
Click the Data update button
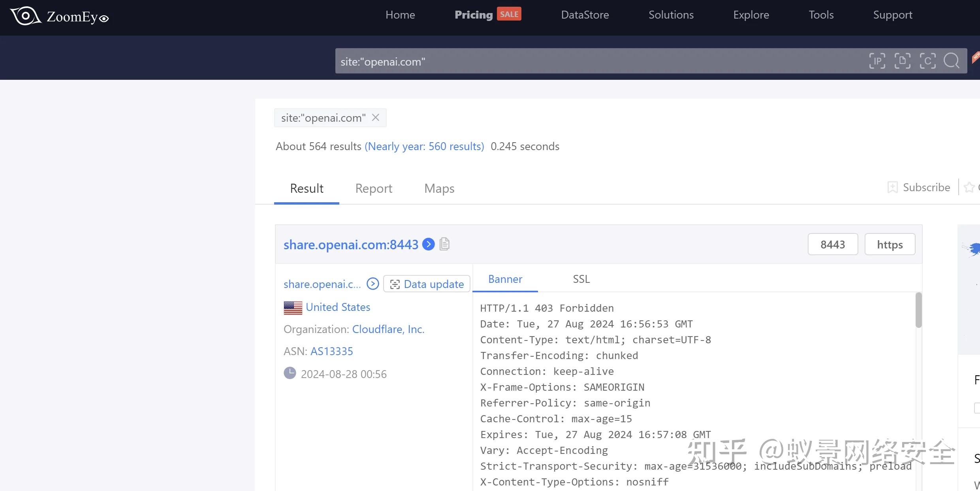(x=427, y=284)
